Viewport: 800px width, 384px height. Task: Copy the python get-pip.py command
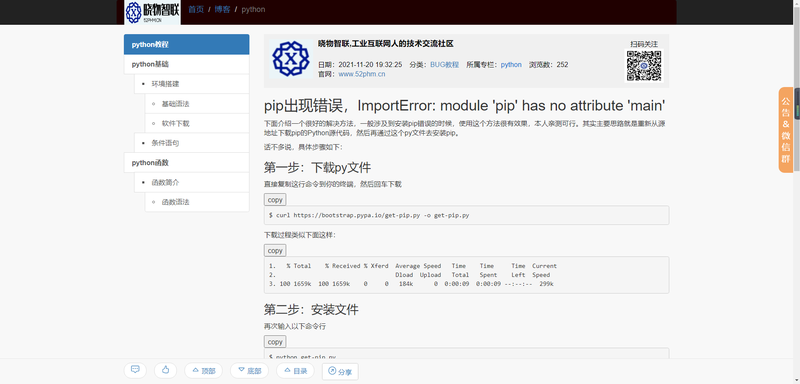[x=275, y=342]
